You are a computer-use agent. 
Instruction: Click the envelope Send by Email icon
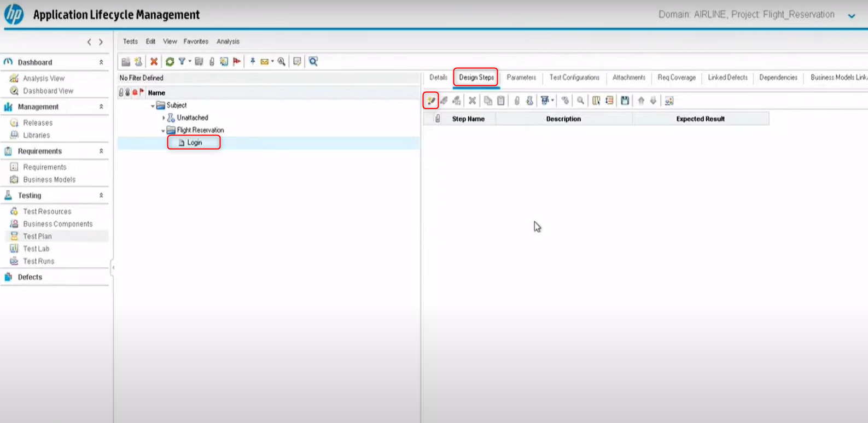(x=264, y=62)
